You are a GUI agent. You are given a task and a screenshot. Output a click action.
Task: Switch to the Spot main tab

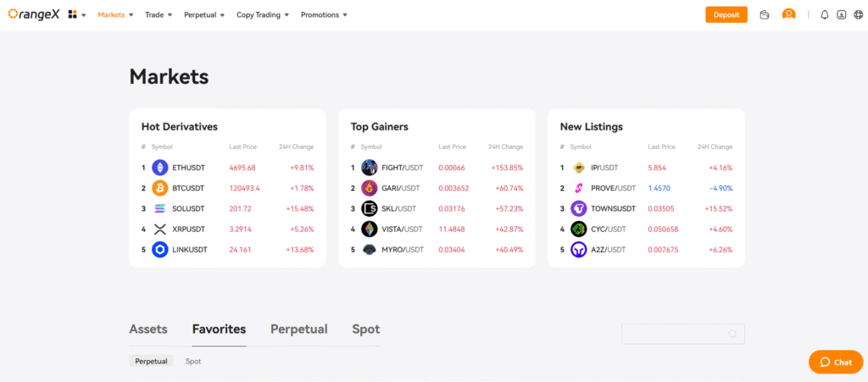pos(366,329)
